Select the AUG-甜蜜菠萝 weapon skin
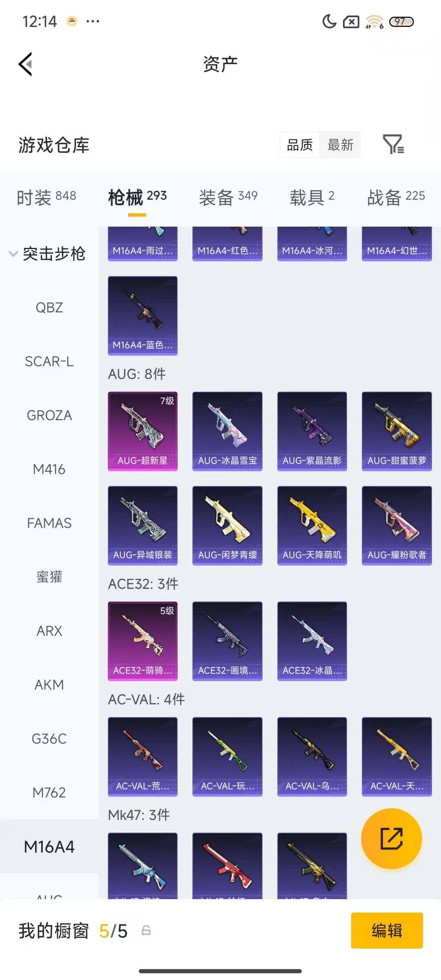441x980 pixels. [396, 431]
